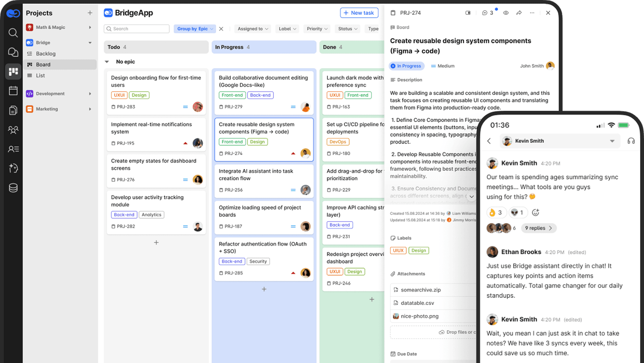Click the share arrow in task panel
The image size is (644, 363).
pyautogui.click(x=519, y=13)
